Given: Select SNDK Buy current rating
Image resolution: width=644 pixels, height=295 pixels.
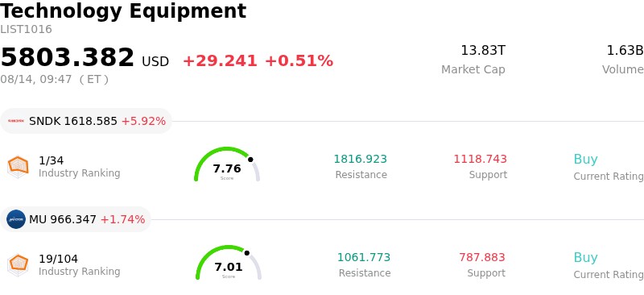Looking at the screenshot, I should pos(585,159).
